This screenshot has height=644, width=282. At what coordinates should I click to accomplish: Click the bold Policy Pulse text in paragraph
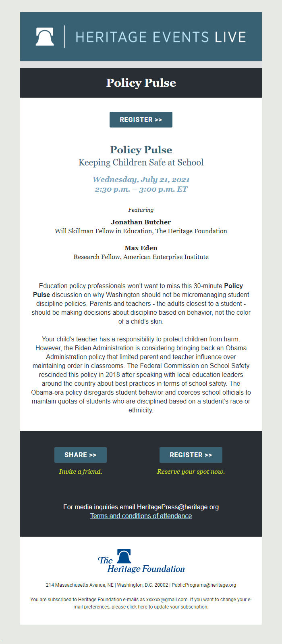[41, 295]
